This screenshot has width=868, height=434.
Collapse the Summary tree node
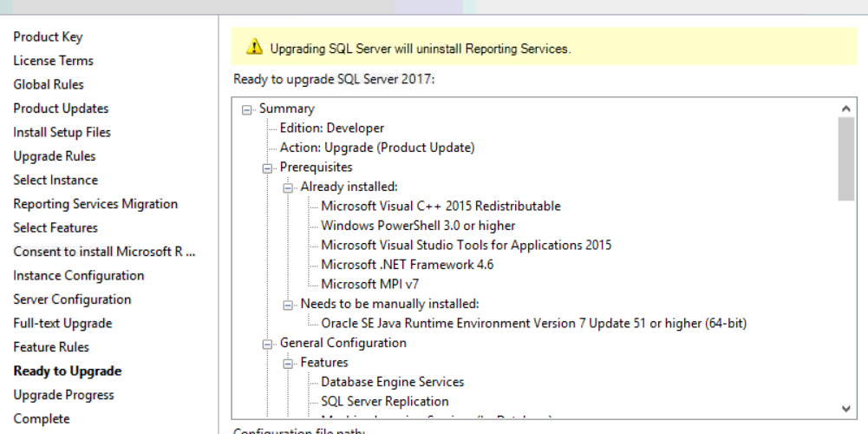(x=247, y=109)
